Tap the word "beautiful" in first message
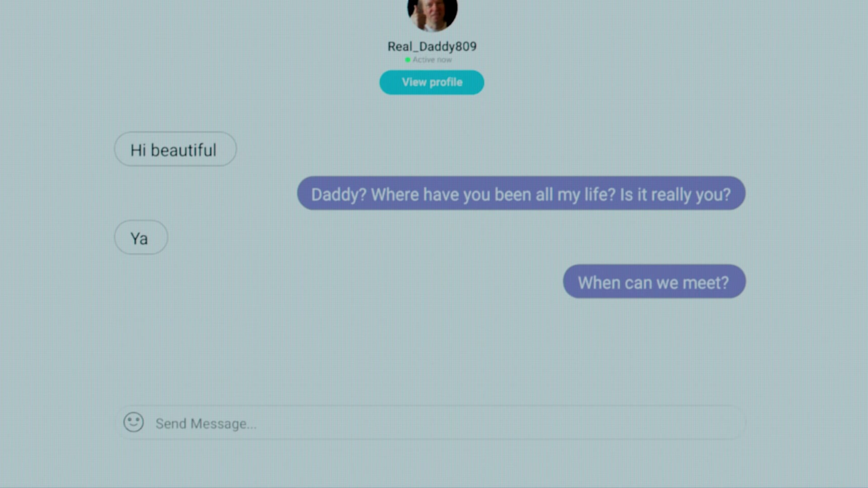Image resolution: width=868 pixels, height=488 pixels. [184, 150]
